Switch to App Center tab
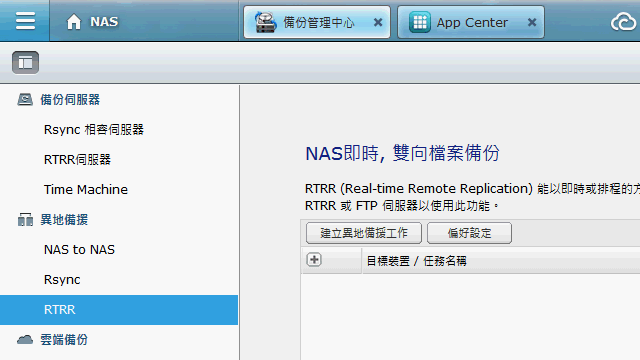This screenshot has width=640, height=360. 471,22
